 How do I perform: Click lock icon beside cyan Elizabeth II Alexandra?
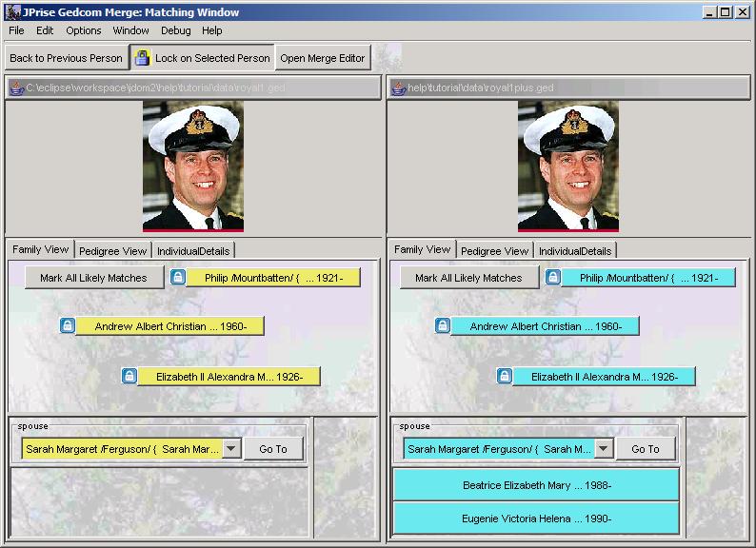pyautogui.click(x=504, y=377)
